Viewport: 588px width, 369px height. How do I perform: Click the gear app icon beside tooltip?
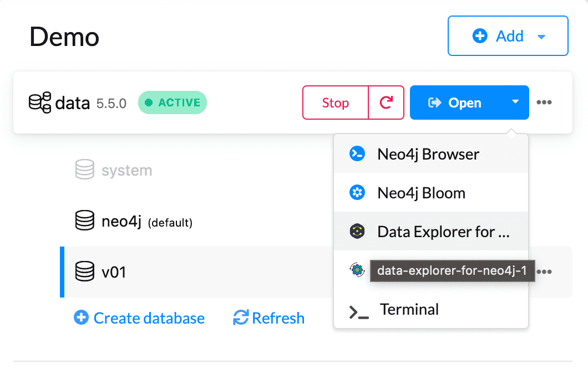(x=357, y=270)
